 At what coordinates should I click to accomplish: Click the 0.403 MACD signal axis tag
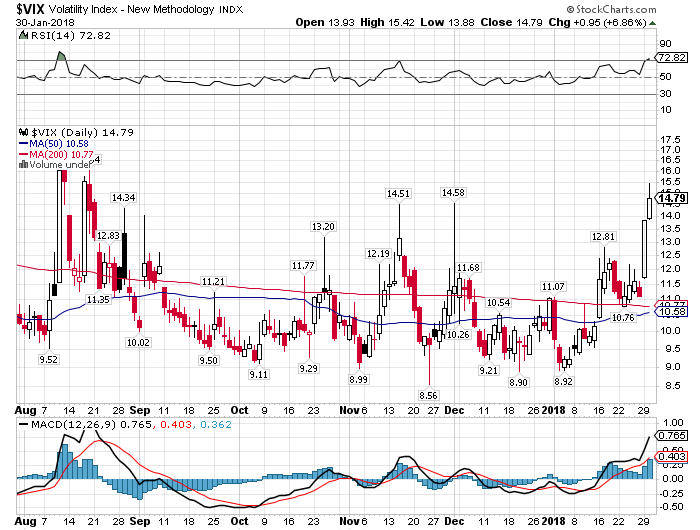click(x=672, y=456)
